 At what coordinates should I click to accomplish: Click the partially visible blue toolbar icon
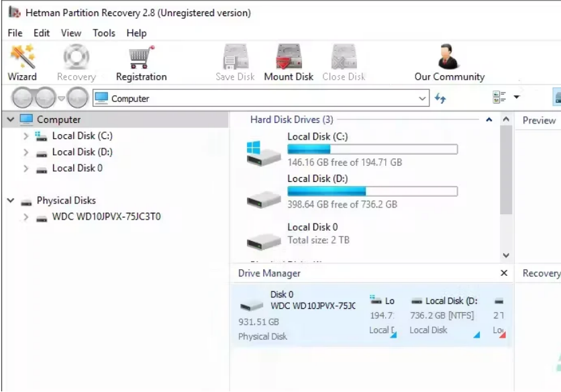(557, 97)
